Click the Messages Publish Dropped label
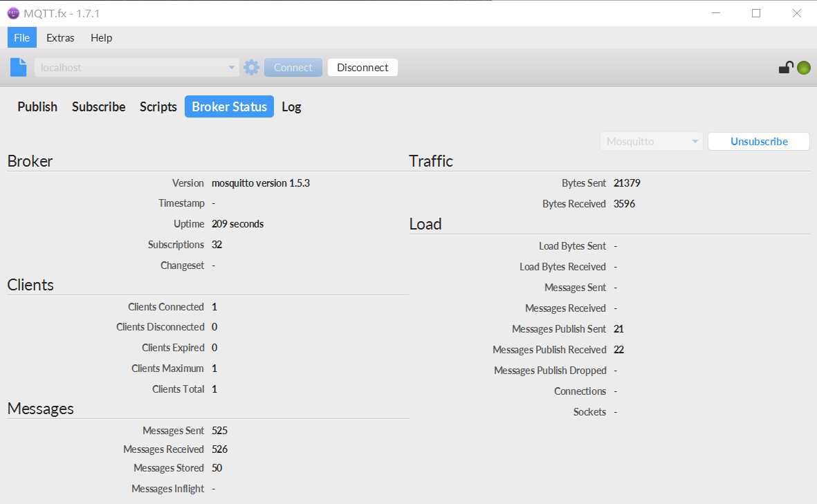This screenshot has width=817, height=504. pyautogui.click(x=550, y=371)
